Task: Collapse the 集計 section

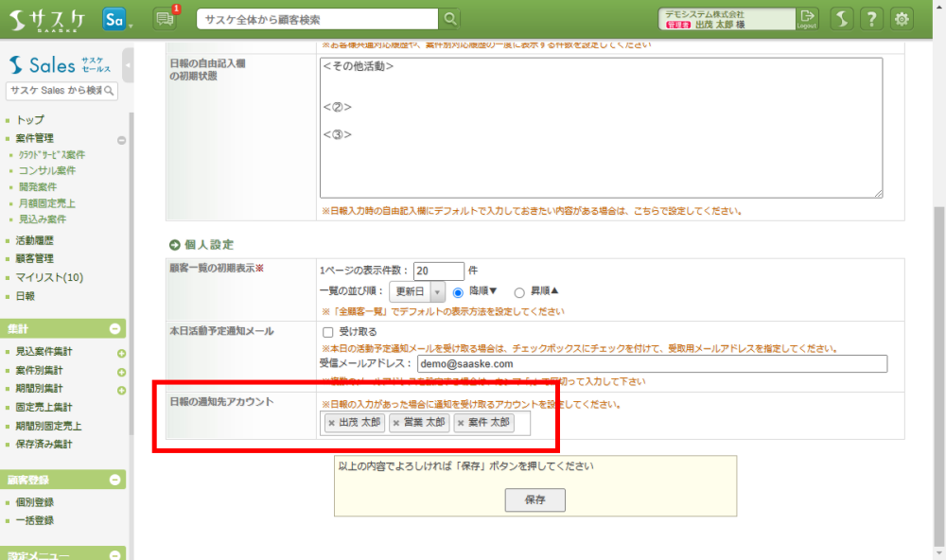Action: 115,329
